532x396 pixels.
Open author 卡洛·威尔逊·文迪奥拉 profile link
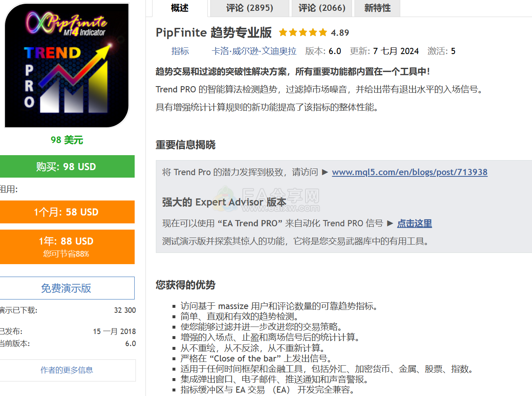coord(254,51)
